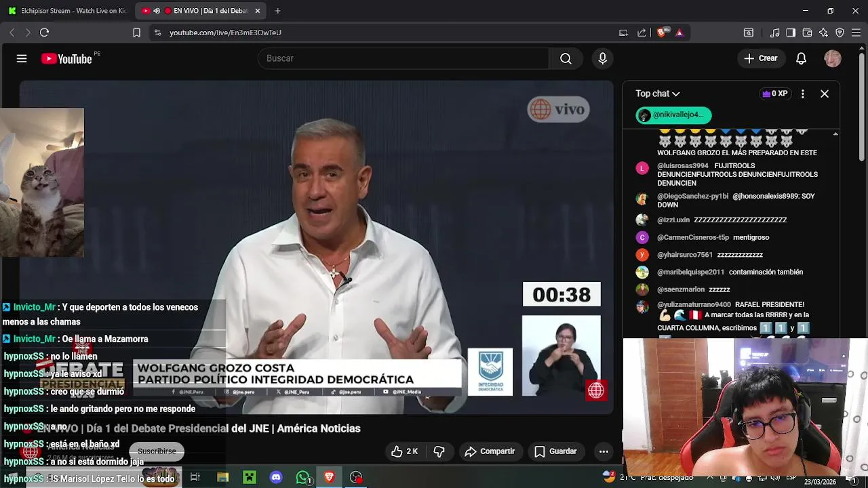Click @maribelquispe2011 chat username
The image size is (868, 488).
pos(690,272)
